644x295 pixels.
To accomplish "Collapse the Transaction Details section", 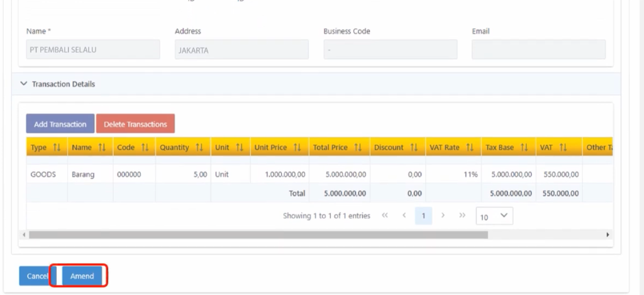I will [x=24, y=84].
